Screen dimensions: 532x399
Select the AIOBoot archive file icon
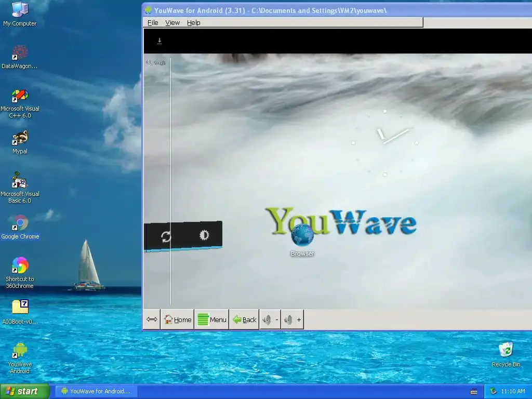point(20,312)
